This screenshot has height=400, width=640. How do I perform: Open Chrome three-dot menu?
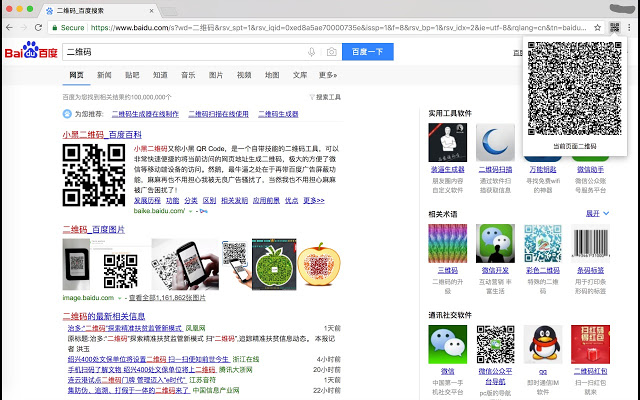pyautogui.click(x=629, y=27)
